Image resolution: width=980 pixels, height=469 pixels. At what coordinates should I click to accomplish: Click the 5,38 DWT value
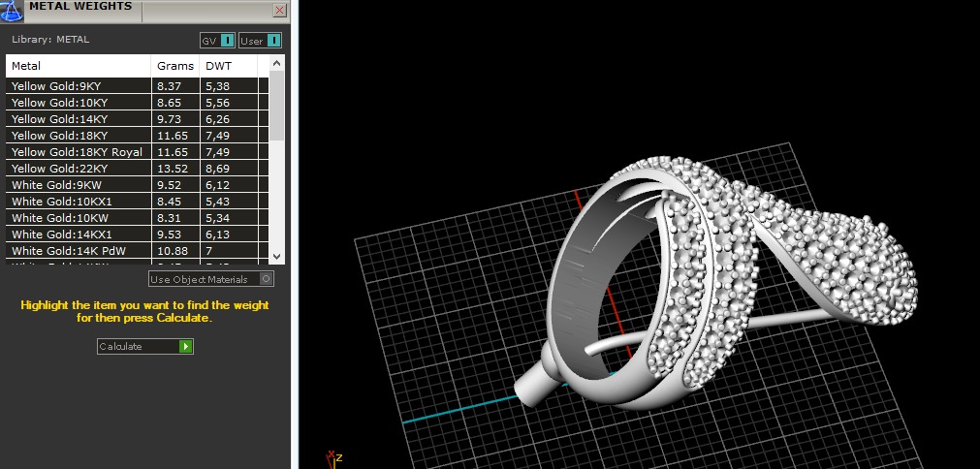pyautogui.click(x=217, y=86)
